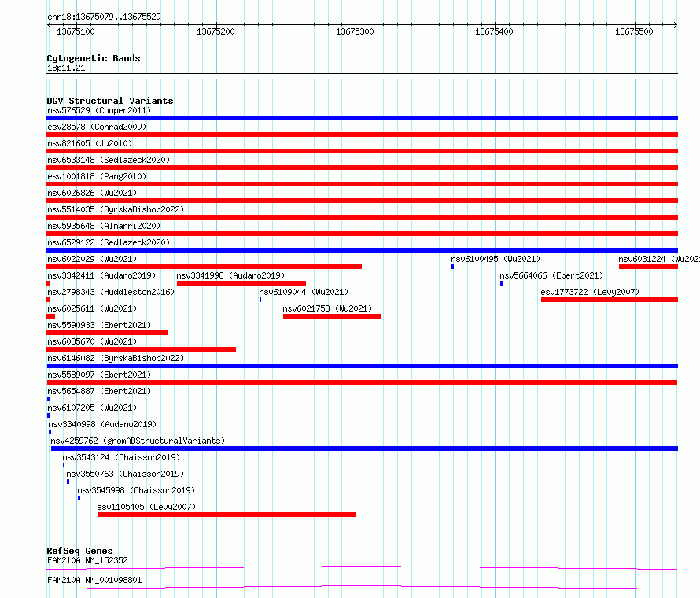Click the magenta FAM210A|NM_001098801 transcript line
This screenshot has height=598, width=700.
[362, 587]
